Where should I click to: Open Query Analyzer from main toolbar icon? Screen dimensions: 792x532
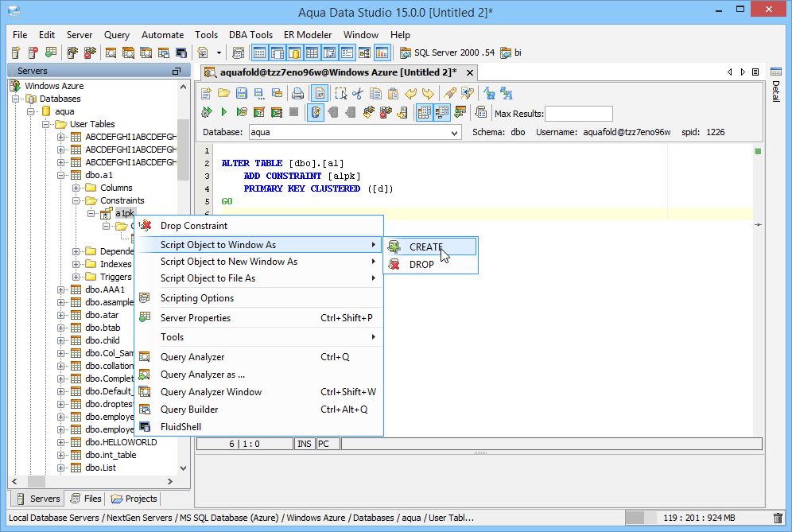point(111,52)
